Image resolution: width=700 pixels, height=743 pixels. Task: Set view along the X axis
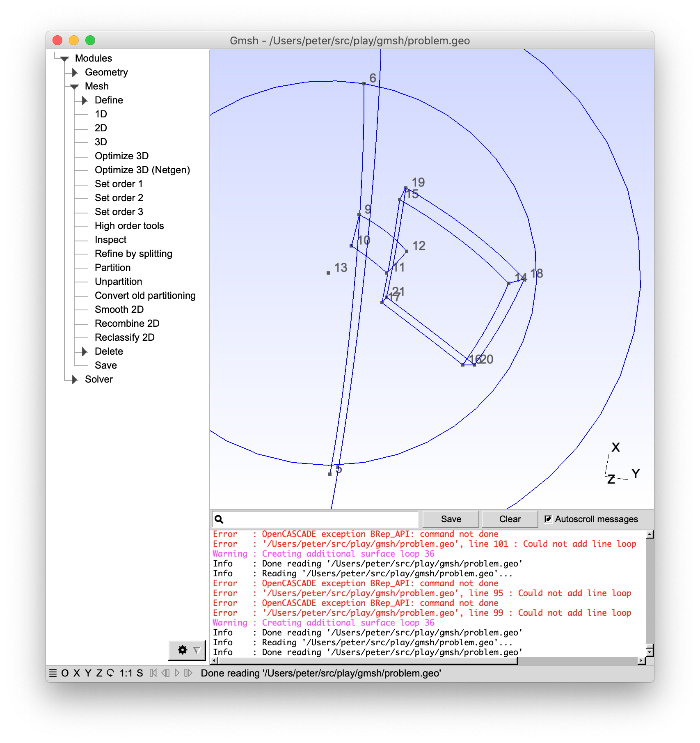tap(77, 673)
